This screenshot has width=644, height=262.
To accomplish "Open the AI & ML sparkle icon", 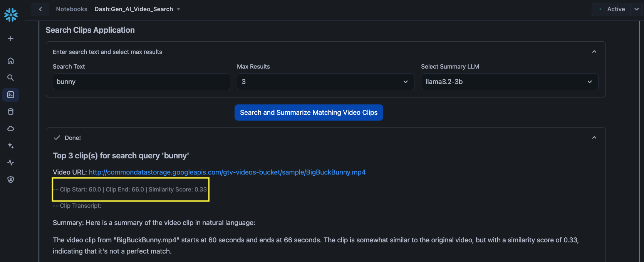I will 11,146.
